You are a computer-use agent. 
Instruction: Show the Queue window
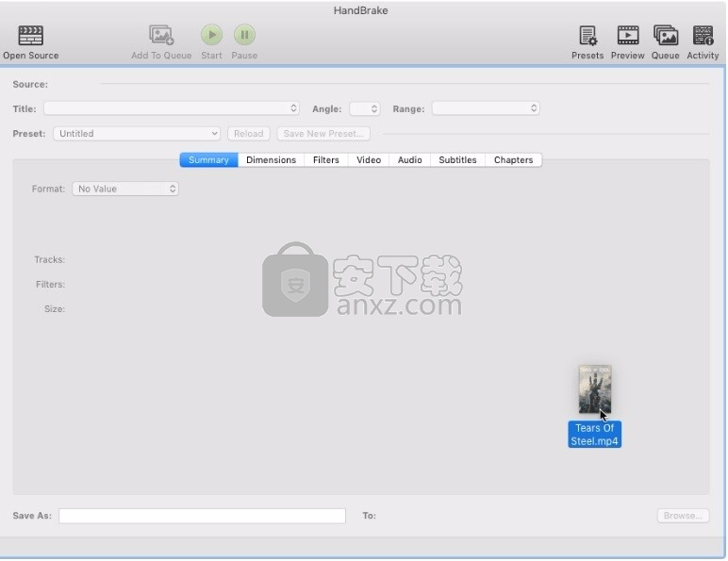[x=666, y=35]
